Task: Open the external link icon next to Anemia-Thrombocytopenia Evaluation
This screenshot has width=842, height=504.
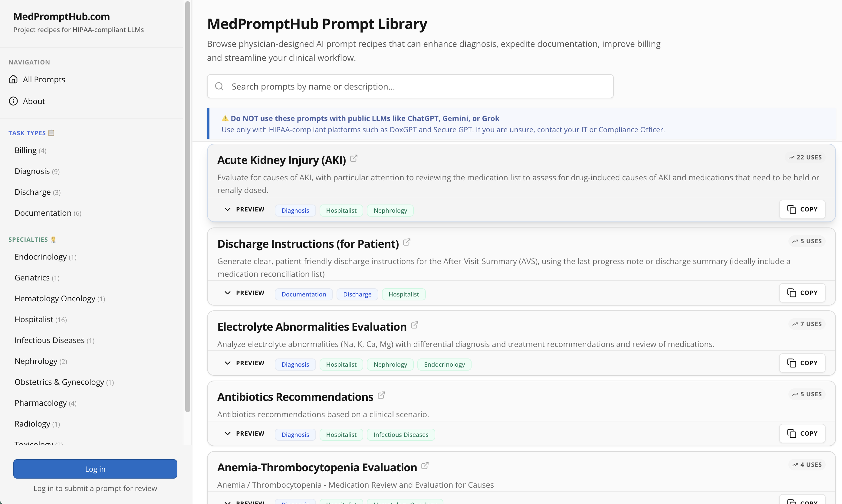Action: tap(424, 466)
